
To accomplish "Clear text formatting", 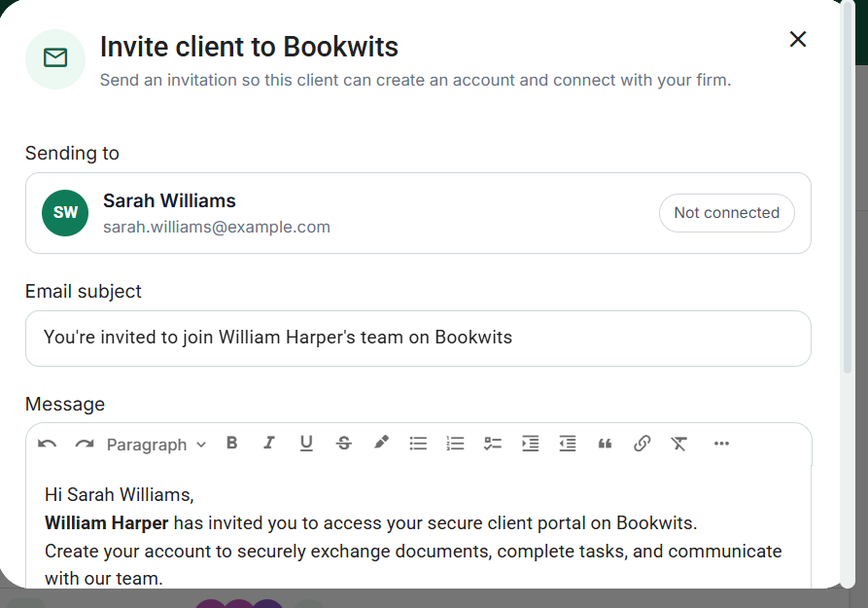I will tap(679, 444).
